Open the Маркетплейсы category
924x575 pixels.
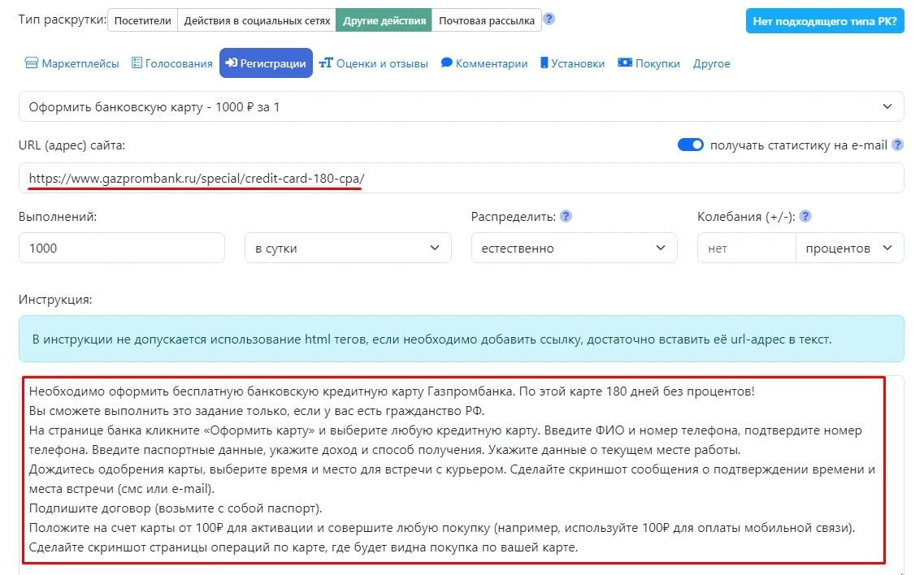[72, 63]
